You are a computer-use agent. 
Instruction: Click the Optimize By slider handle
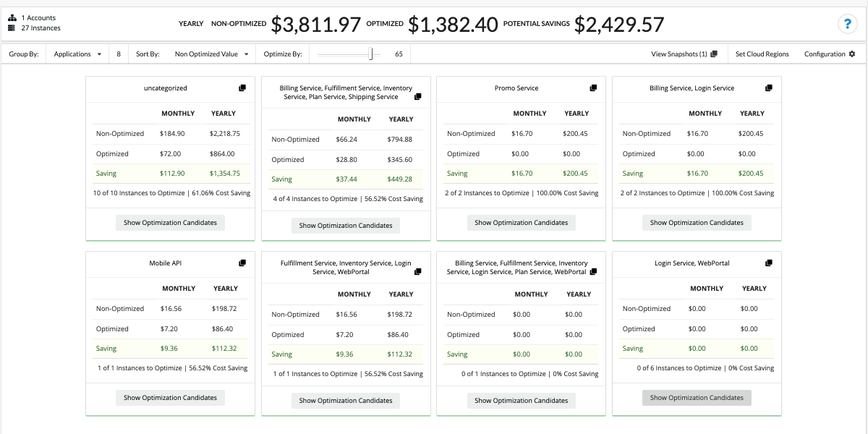(x=371, y=54)
